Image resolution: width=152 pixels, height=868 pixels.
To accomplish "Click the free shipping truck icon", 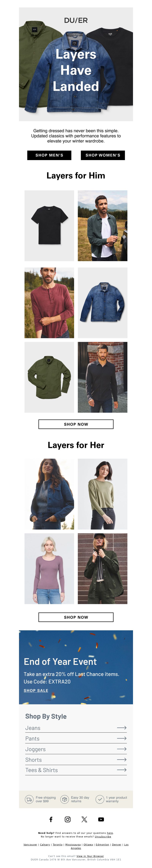I will tap(29, 799).
